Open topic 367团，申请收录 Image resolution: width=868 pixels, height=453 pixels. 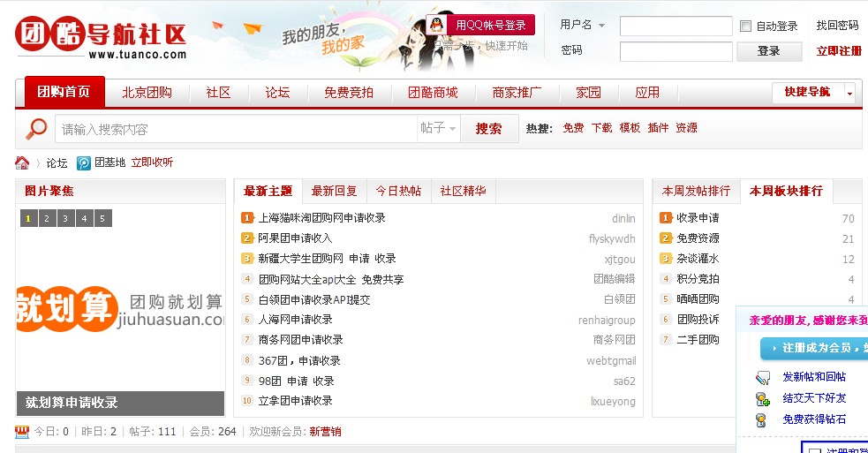(x=299, y=361)
